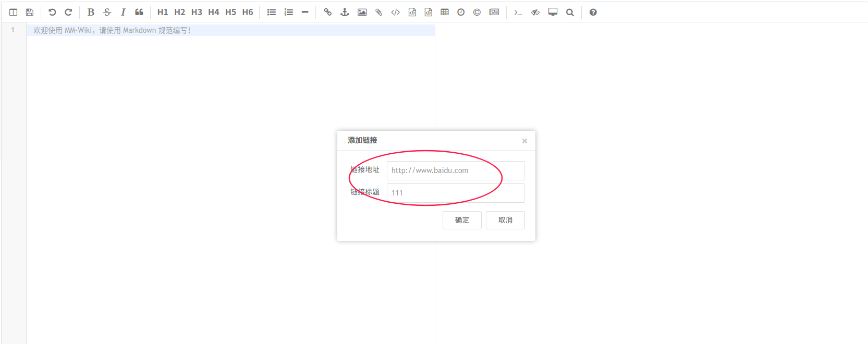The height and width of the screenshot is (344, 868).
Task: Redo the last edit
Action: 68,12
